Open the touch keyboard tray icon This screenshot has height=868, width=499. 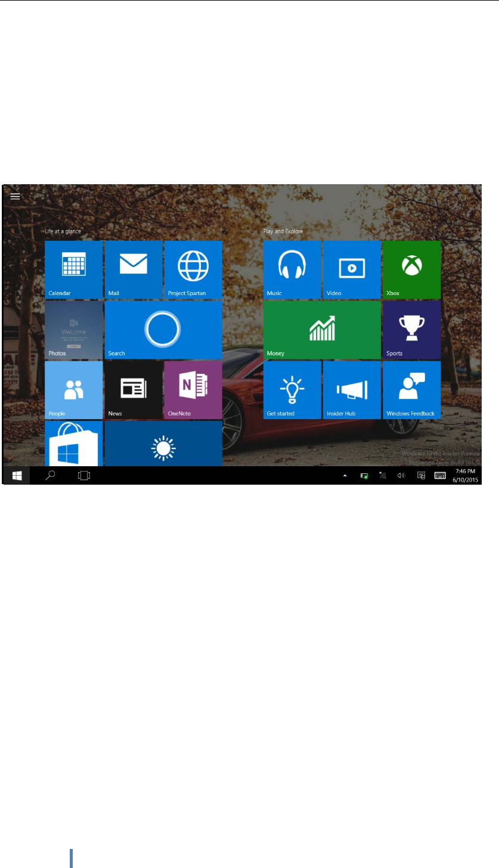click(x=440, y=475)
